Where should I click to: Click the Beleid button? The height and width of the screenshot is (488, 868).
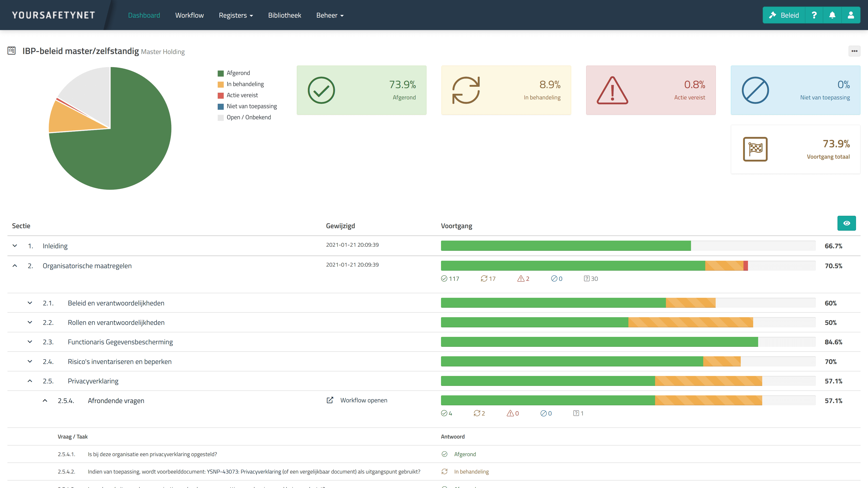pyautogui.click(x=784, y=15)
